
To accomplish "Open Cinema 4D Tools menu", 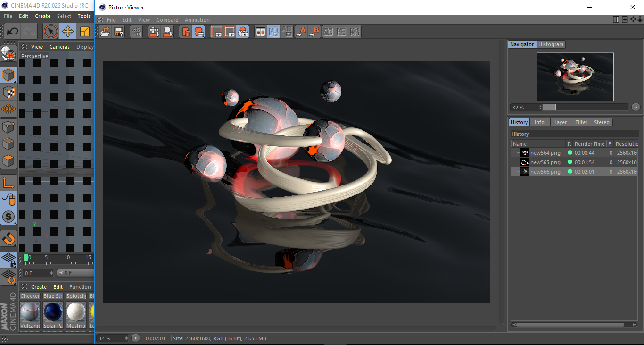I will [84, 16].
